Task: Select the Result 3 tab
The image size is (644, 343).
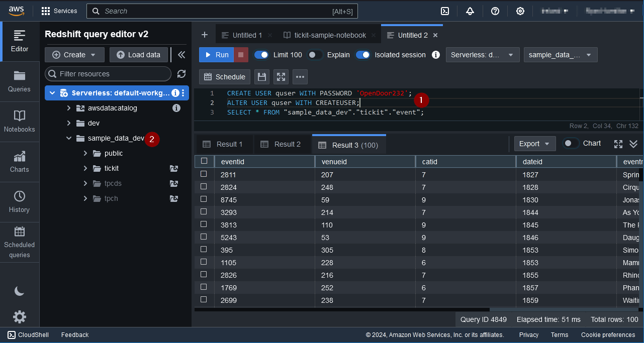Action: pos(349,145)
